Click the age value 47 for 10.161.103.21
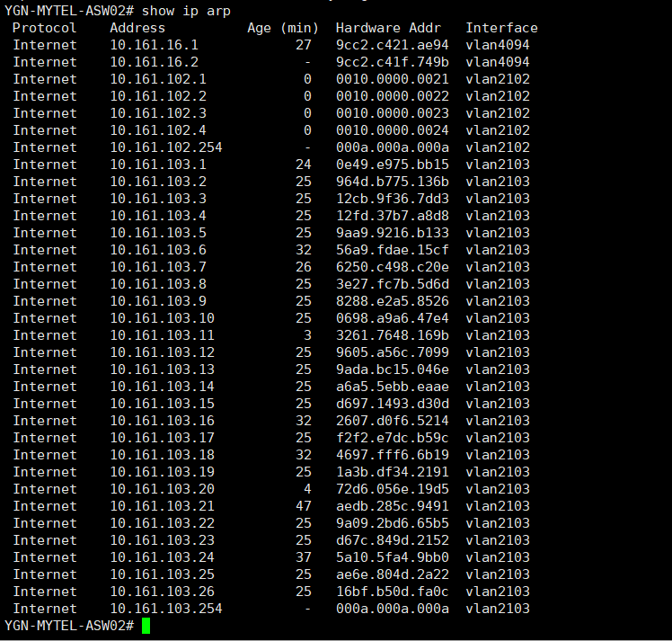 [304, 506]
